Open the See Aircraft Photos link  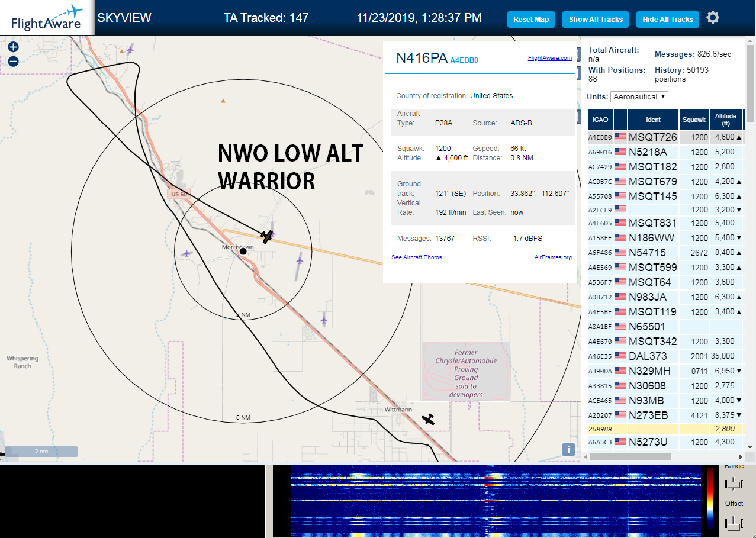416,257
